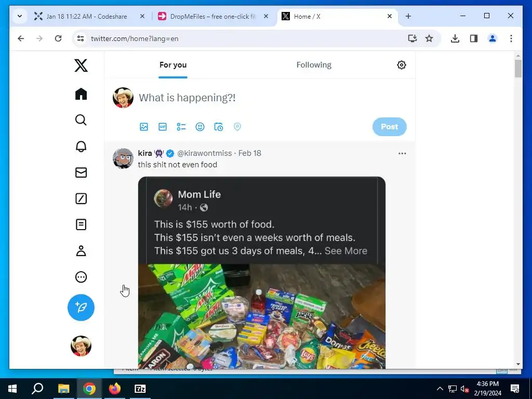Open File Explorer from taskbar
This screenshot has width=532, height=399.
(63, 389)
